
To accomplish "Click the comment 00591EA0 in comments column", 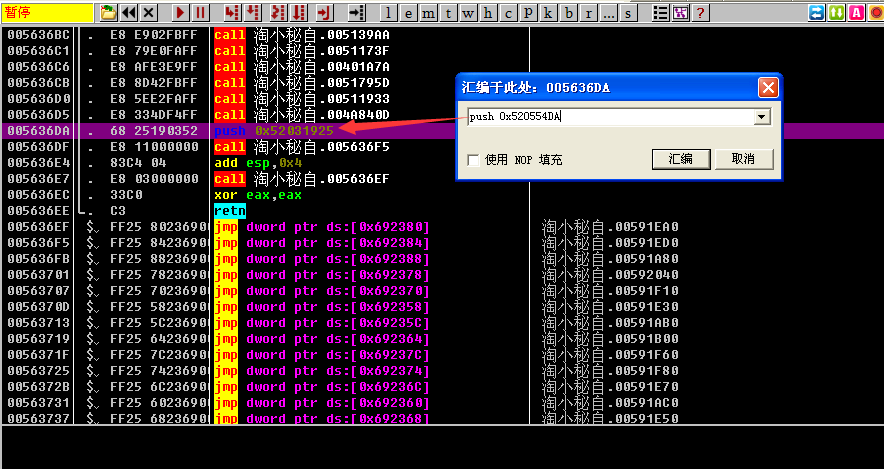I will [610, 227].
